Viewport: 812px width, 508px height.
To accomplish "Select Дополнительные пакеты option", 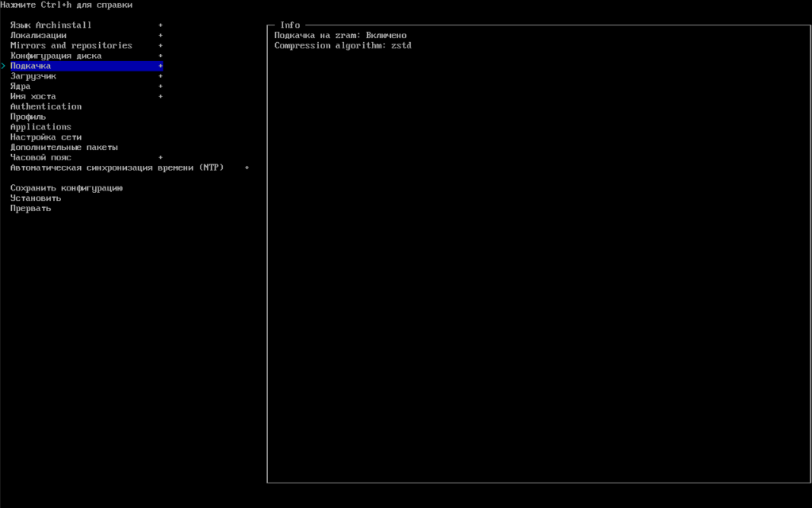I will click(x=63, y=148).
